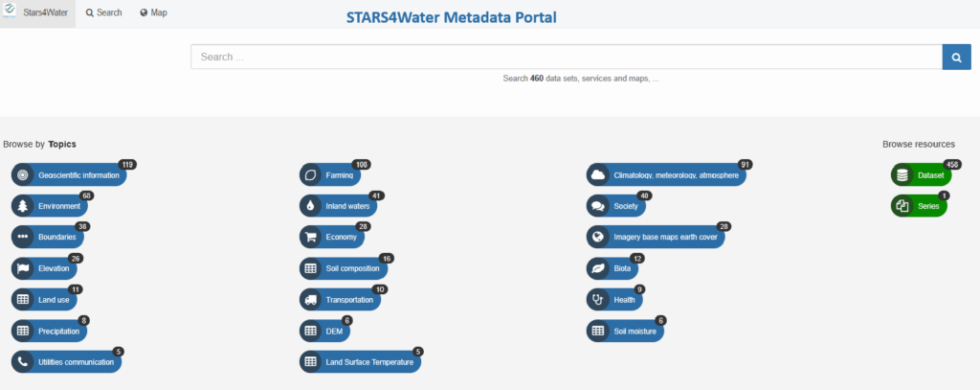Click the cloud icon for Climatology topic
This screenshot has height=390, width=980.
coord(598,175)
